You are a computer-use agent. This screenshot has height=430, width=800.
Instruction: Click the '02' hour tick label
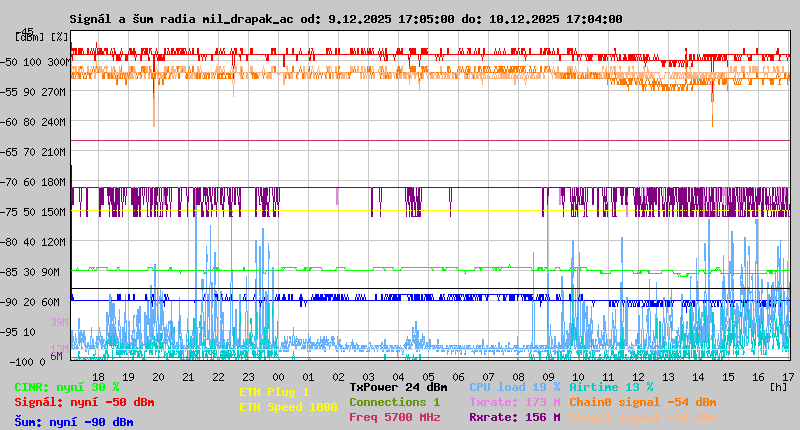(x=338, y=377)
